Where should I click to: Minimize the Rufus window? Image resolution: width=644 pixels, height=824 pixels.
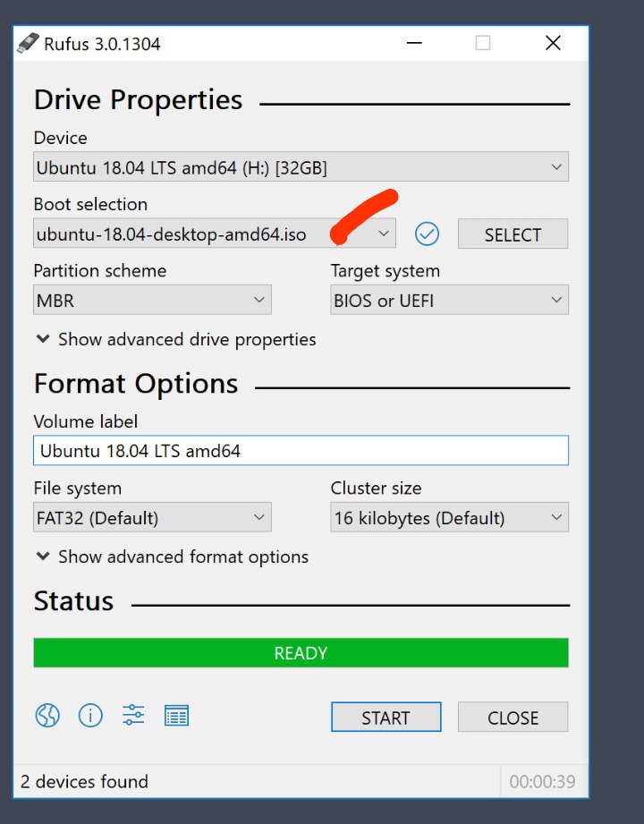414,43
